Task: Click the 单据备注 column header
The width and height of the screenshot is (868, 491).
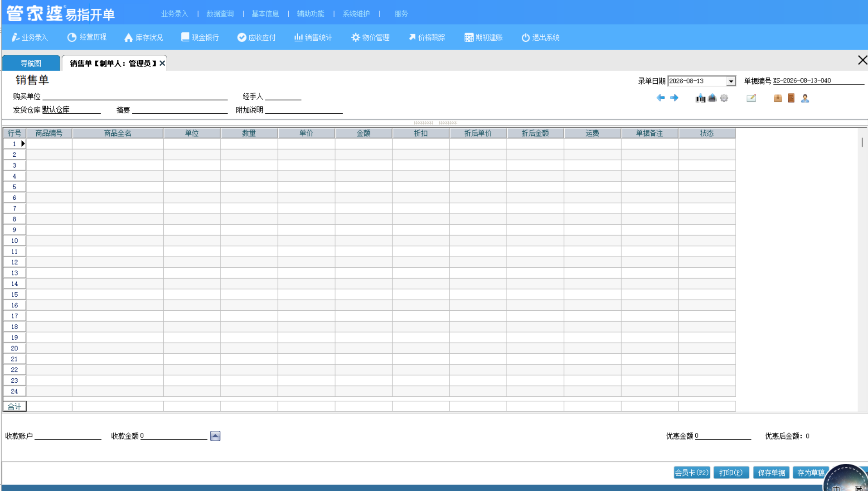Action: point(650,133)
